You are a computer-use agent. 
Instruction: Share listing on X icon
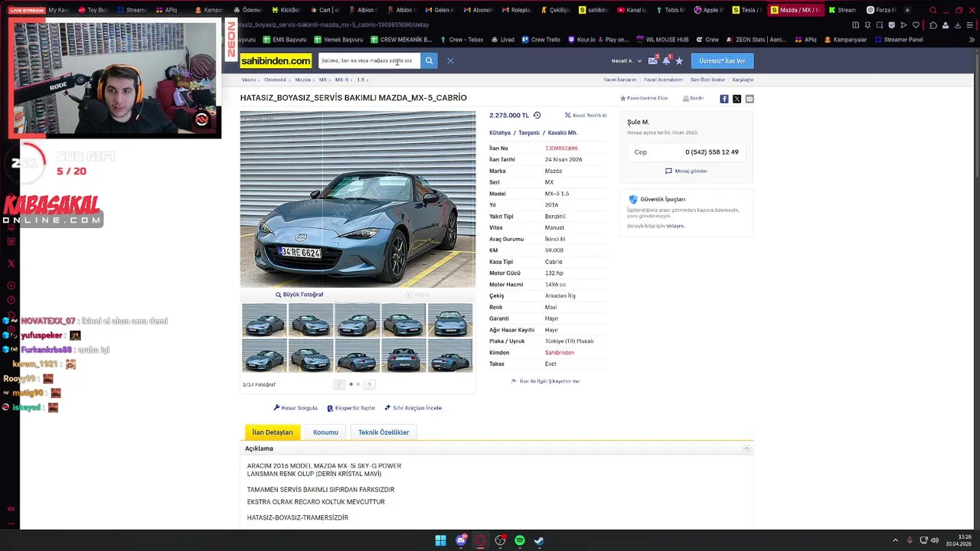[x=737, y=99]
